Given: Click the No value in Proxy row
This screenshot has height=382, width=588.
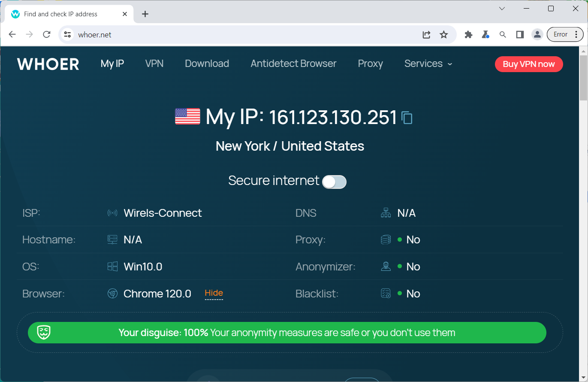Looking at the screenshot, I should (x=413, y=240).
